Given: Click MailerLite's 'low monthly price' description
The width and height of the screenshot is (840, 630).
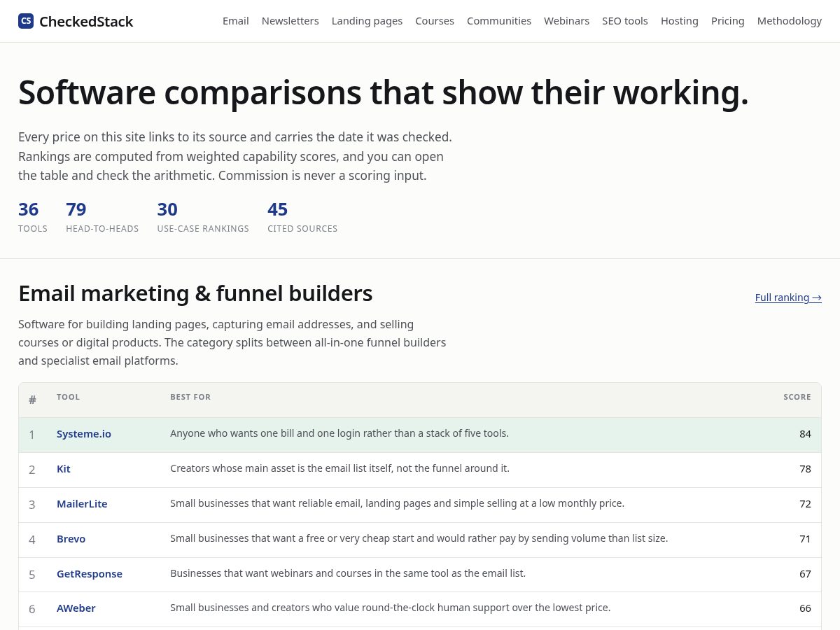Looking at the screenshot, I should 397,503.
